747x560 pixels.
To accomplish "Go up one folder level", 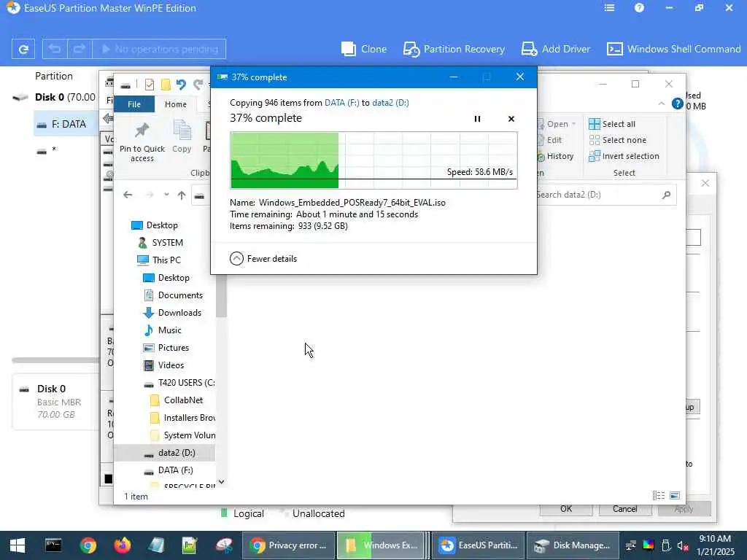I will pos(182,195).
